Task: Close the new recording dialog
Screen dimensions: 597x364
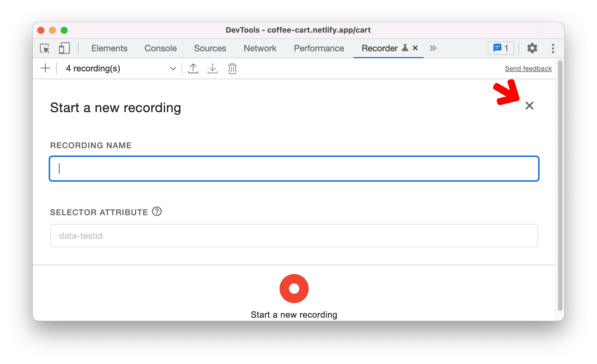Action: tap(529, 105)
